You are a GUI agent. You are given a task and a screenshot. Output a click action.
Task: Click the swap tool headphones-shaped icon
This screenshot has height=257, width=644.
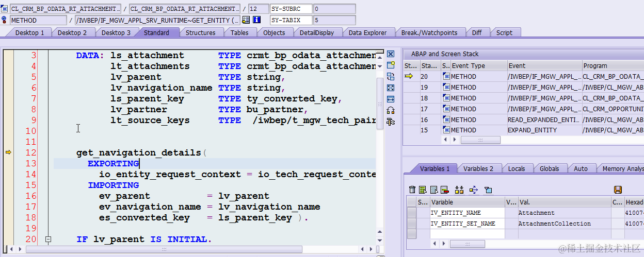coord(391,110)
